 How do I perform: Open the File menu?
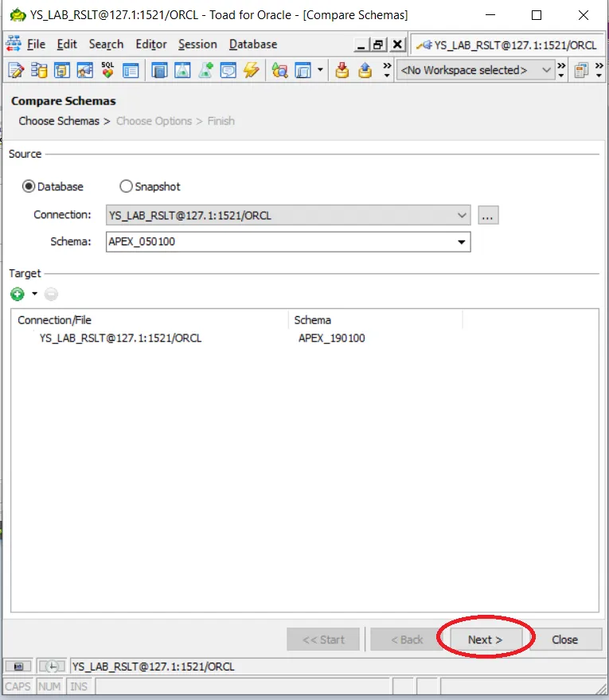[x=36, y=44]
